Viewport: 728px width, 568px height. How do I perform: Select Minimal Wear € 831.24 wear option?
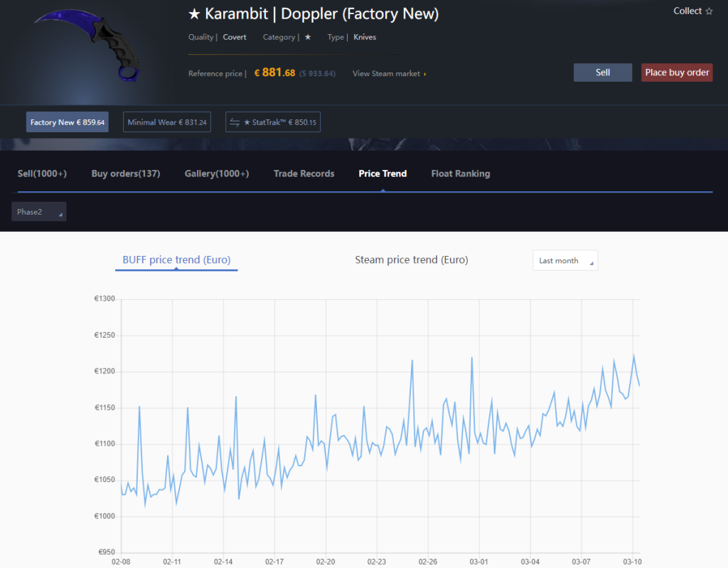167,122
